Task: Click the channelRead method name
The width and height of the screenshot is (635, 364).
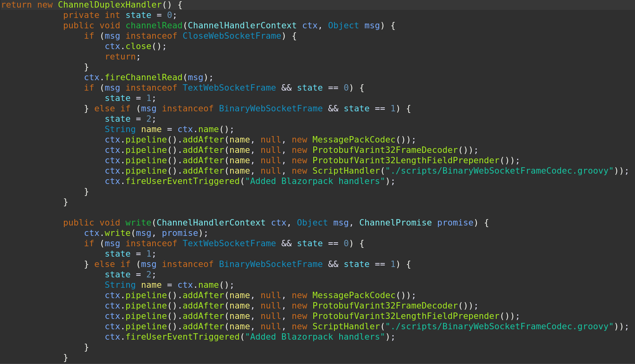Action: (x=154, y=26)
